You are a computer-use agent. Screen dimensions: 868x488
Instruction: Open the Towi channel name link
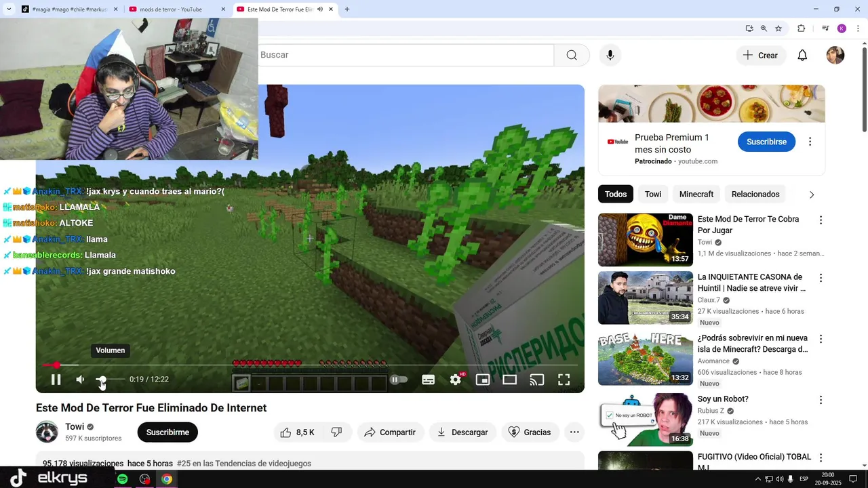coord(75,426)
